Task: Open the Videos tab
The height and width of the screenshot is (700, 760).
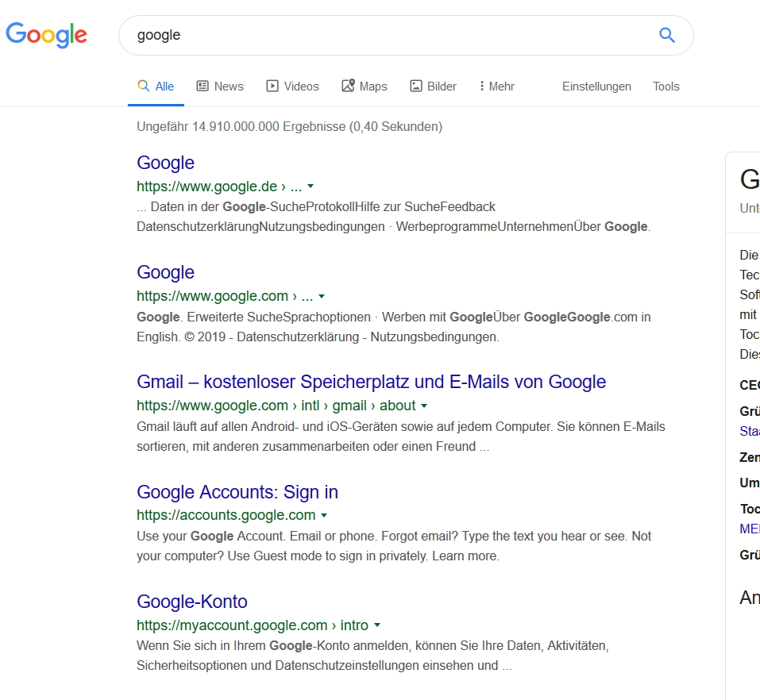Action: click(x=292, y=87)
